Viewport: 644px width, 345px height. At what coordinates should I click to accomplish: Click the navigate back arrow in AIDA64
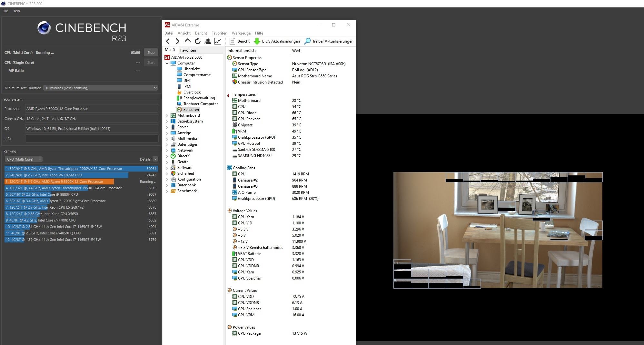tap(168, 41)
